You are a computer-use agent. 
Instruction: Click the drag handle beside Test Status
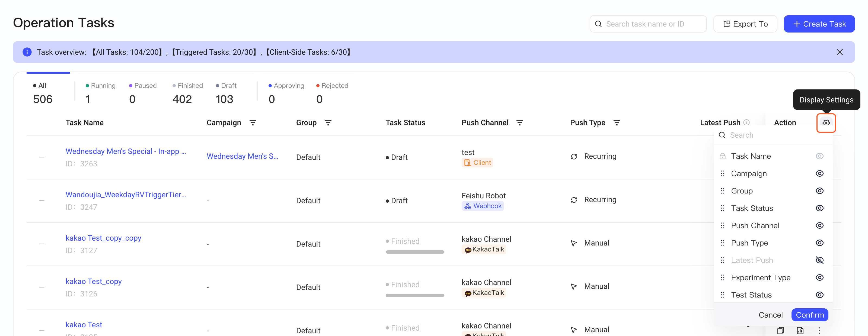pyautogui.click(x=722, y=295)
